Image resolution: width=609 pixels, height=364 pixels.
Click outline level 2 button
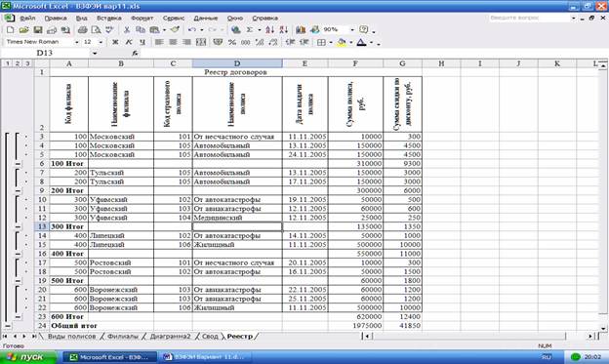(18, 63)
